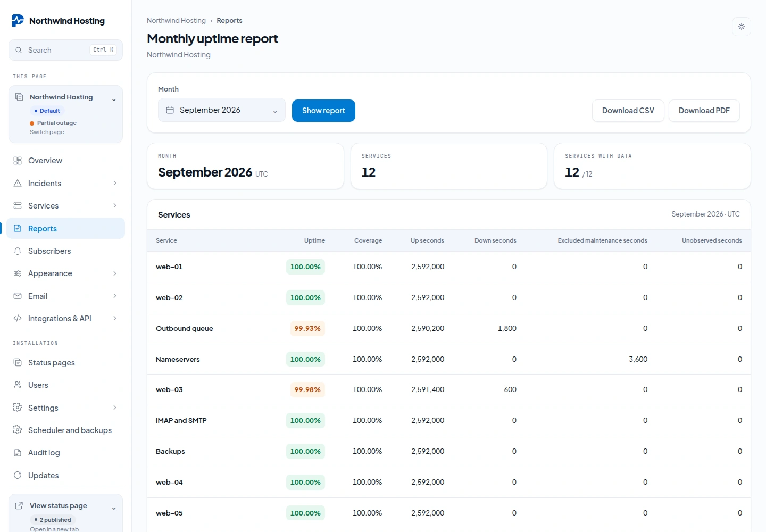Screen dimensions: 766x532
Task: Click the 2,591,400 up seconds value
Action: tap(428, 389)
